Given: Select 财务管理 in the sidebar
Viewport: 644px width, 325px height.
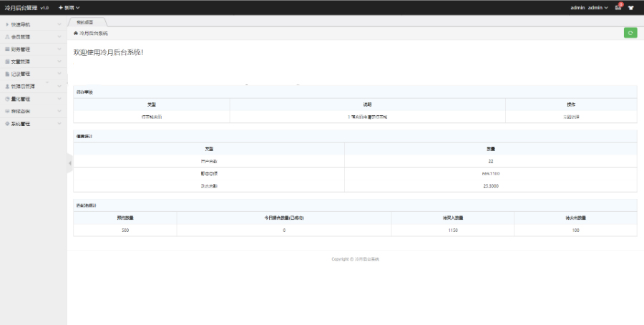Looking at the screenshot, I should click(21, 49).
